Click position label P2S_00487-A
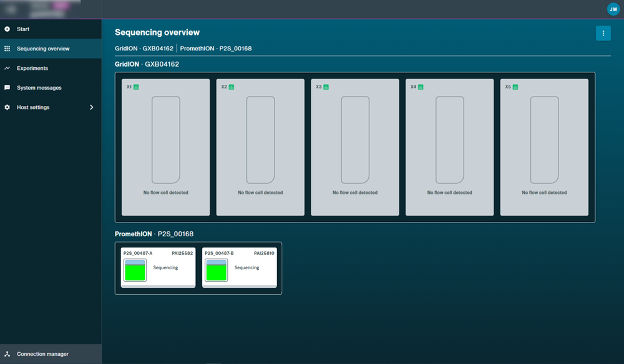The width and height of the screenshot is (624, 364). [138, 253]
